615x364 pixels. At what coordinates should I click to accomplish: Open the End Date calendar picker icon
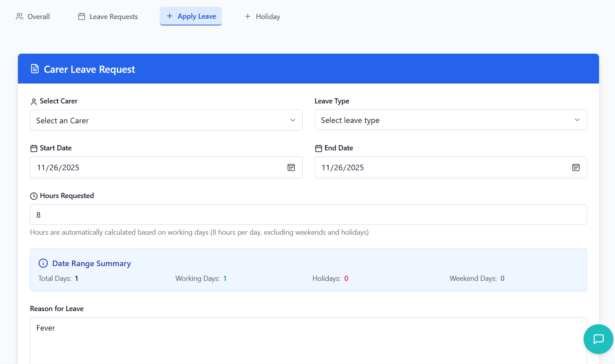[576, 167]
